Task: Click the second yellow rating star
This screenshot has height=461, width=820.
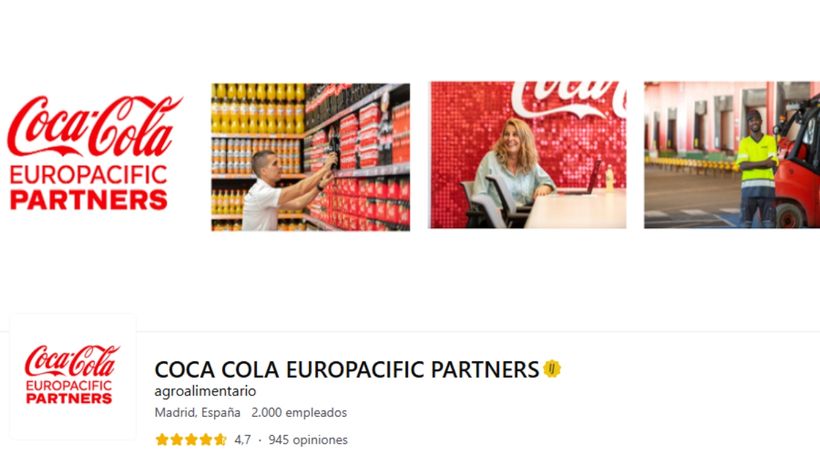Action: (x=177, y=440)
